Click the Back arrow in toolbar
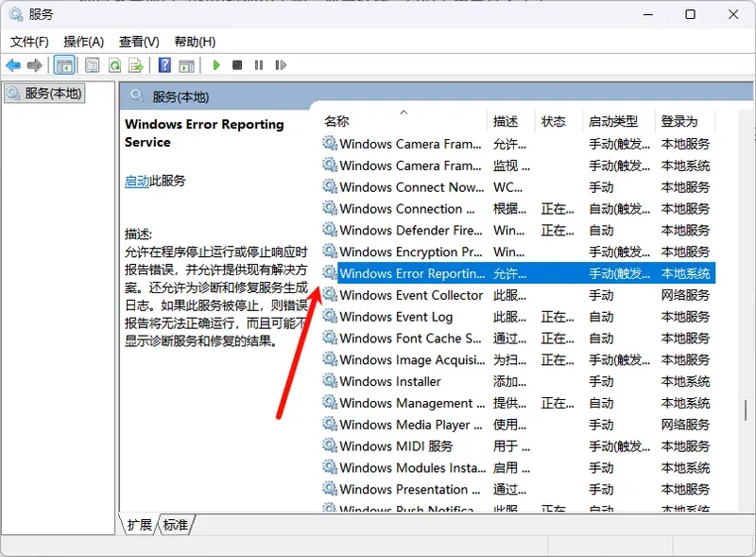756x557 pixels. coord(13,65)
